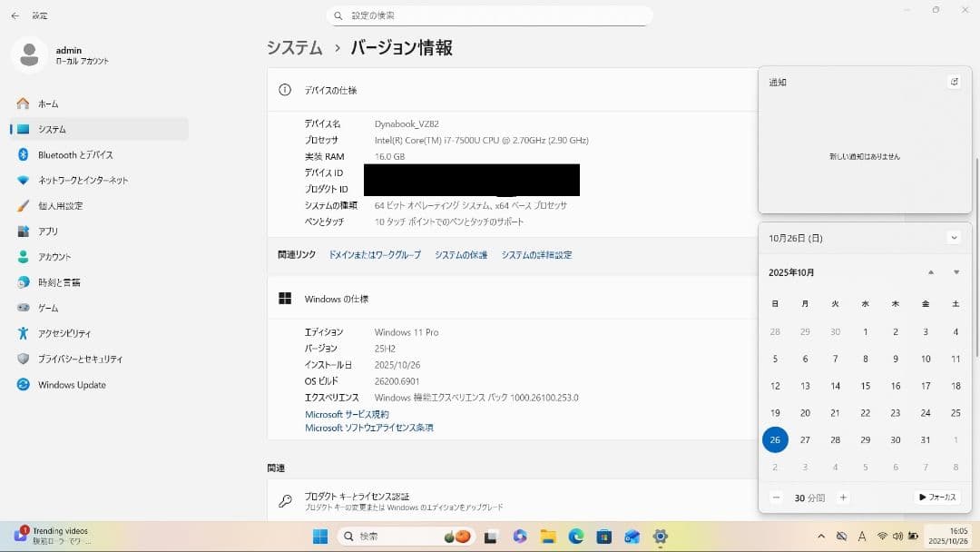This screenshot has height=552, width=980.
Task: Launch Microsoft Store from the taskbar
Action: [603, 536]
